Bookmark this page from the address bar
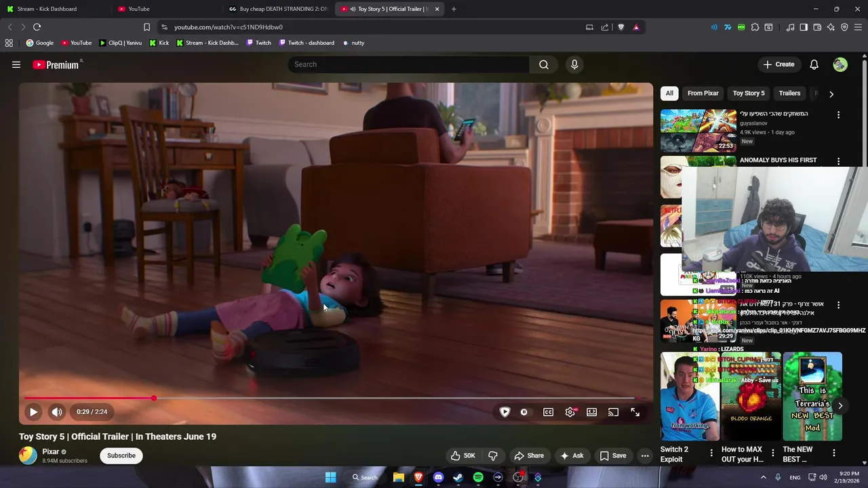This screenshot has height=488, width=868. (146, 27)
